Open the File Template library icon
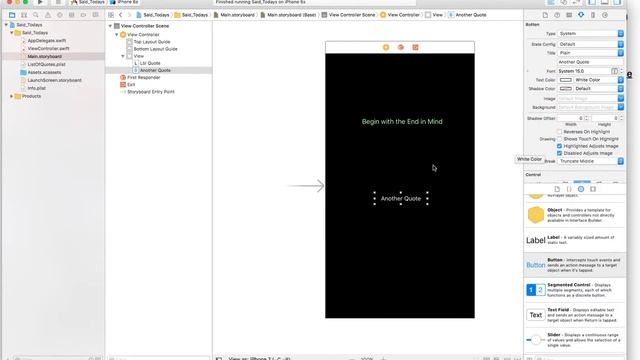This screenshot has height=360, width=640. pyautogui.click(x=557, y=189)
